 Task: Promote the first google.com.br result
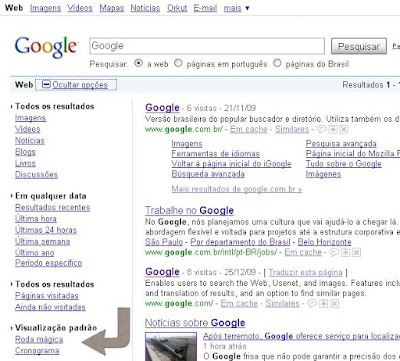tap(334, 129)
